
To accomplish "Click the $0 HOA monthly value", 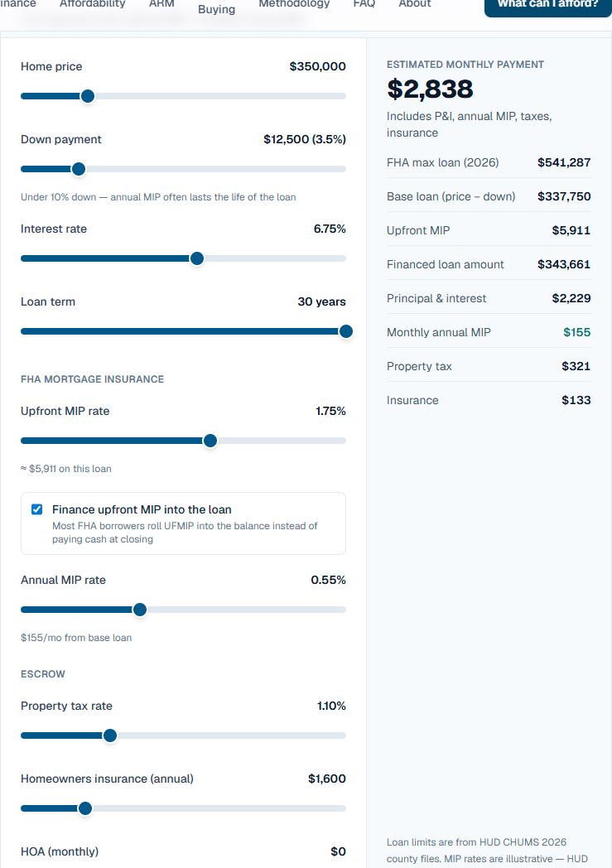I will pyautogui.click(x=338, y=852).
